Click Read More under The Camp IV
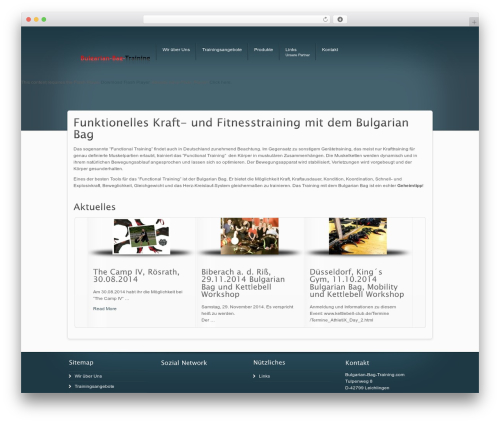Image resolution: width=500 pixels, height=423 pixels. pyautogui.click(x=105, y=309)
